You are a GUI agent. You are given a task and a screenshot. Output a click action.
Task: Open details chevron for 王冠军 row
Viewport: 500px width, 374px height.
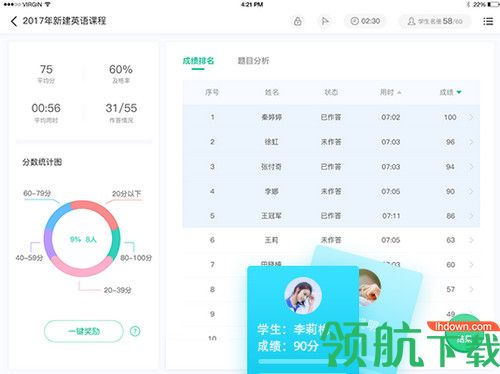pos(471,216)
